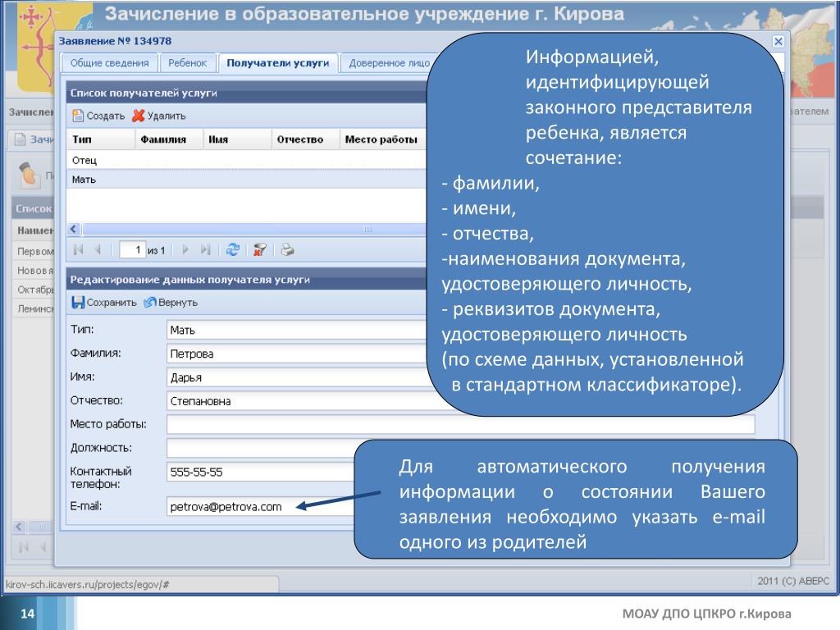Delete the selected recipient with Удалить
Viewport: 840px width, 630px height.
159,116
